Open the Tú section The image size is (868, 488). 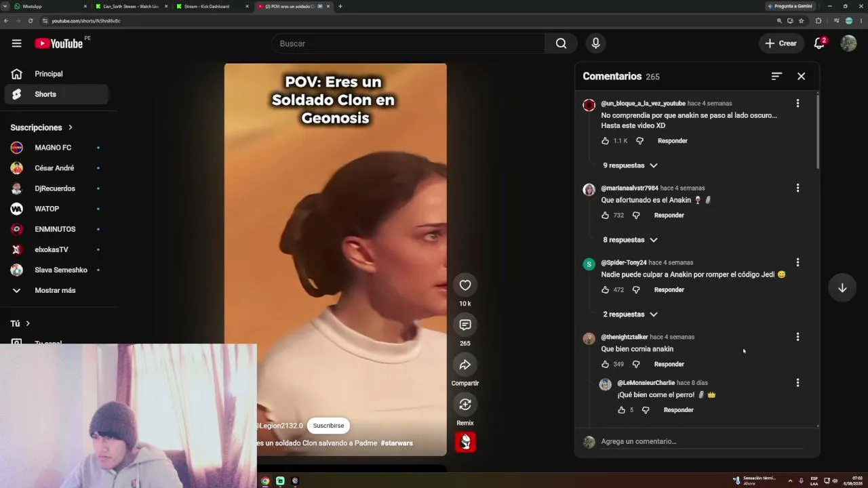20,323
